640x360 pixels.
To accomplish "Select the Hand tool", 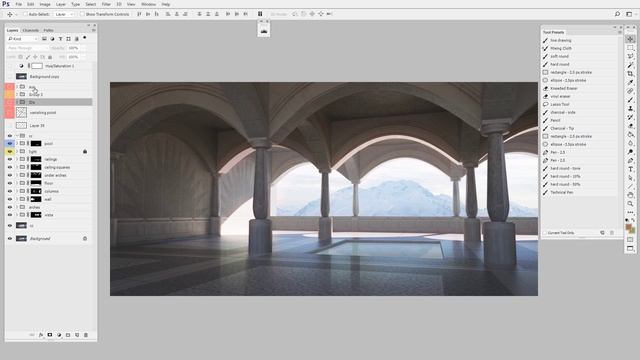I will pyautogui.click(x=630, y=195).
